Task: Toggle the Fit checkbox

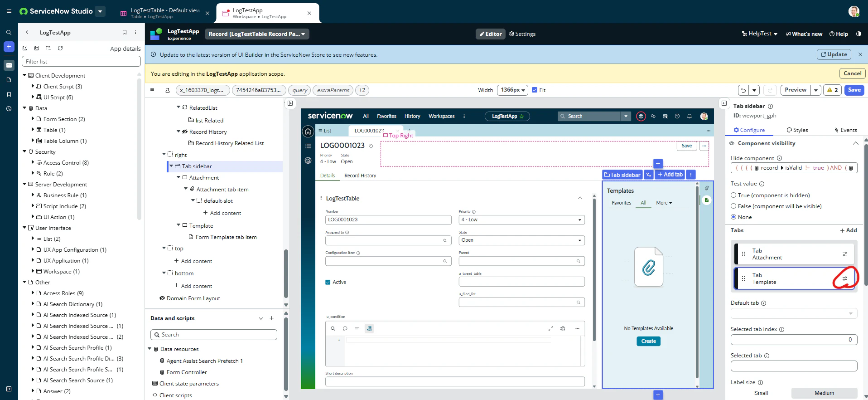Action: click(x=535, y=90)
